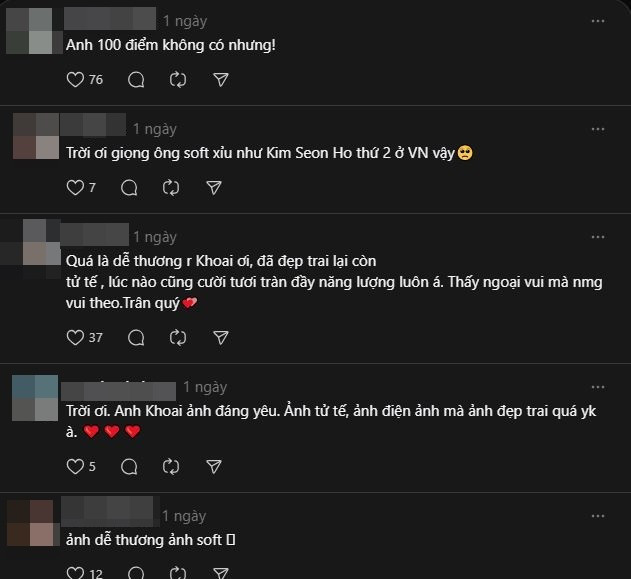Like the Kim Seon Ho comment
This screenshot has height=579, width=631.
pos(75,187)
